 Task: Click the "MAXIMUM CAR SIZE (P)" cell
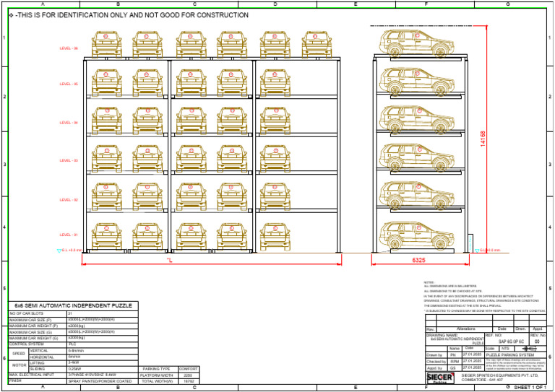[x=38, y=320]
